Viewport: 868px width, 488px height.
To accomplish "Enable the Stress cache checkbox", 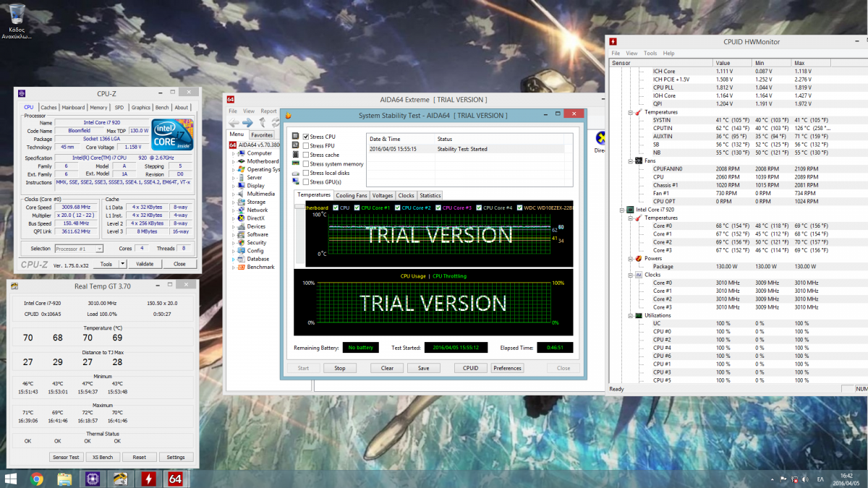I will tap(306, 155).
